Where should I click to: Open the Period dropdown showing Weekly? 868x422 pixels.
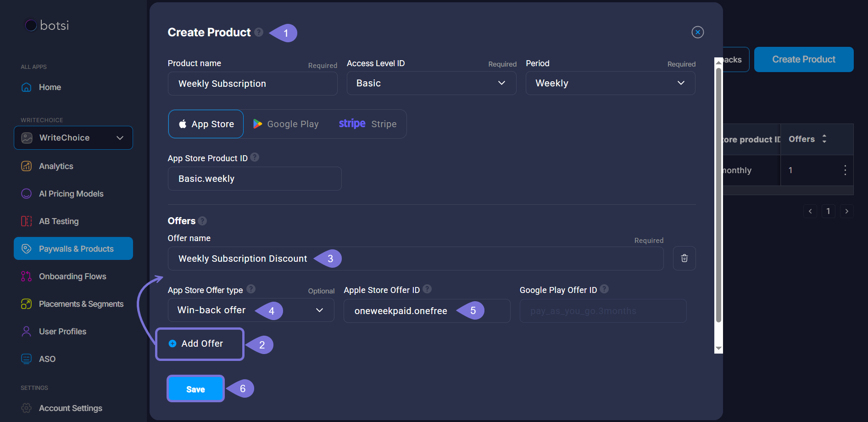(610, 83)
